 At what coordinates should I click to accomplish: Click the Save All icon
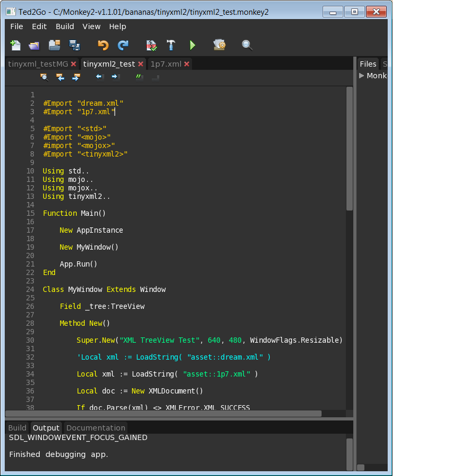pyautogui.click(x=75, y=45)
